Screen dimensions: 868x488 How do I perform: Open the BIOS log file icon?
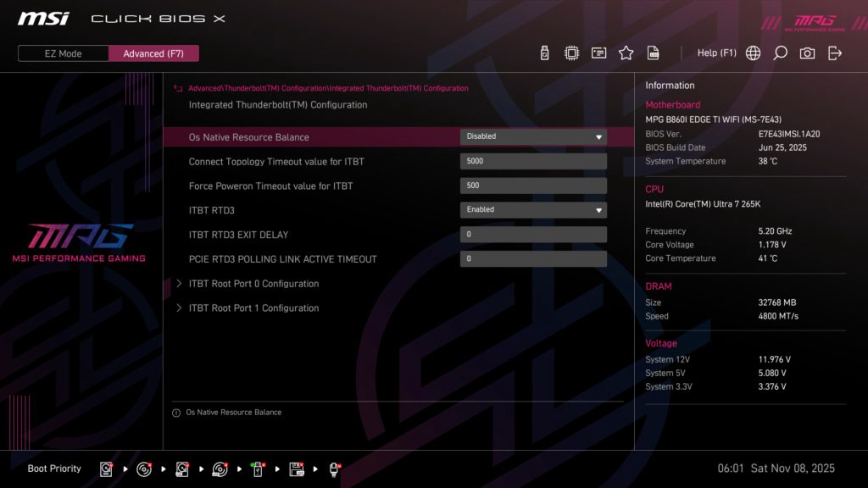[x=653, y=52]
